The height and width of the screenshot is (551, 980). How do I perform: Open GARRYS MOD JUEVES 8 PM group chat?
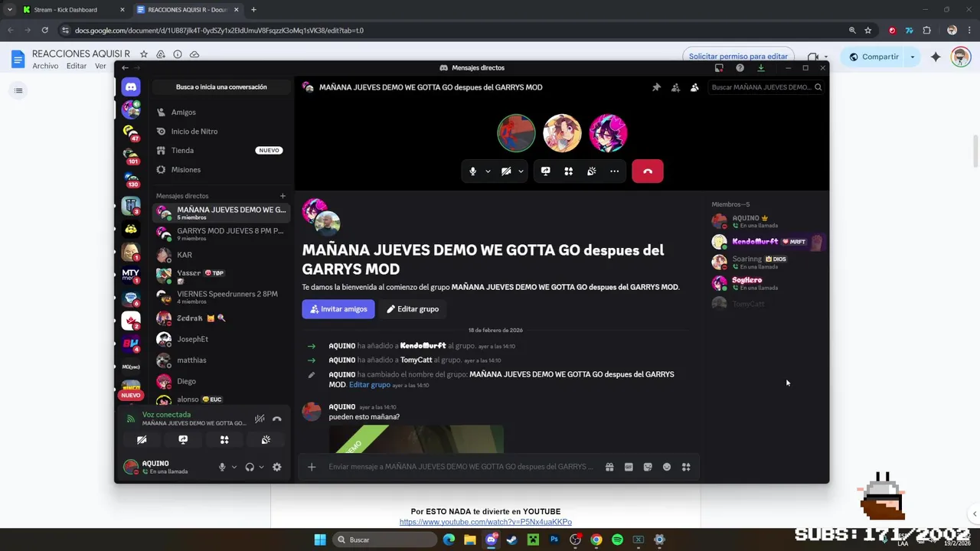coord(220,233)
